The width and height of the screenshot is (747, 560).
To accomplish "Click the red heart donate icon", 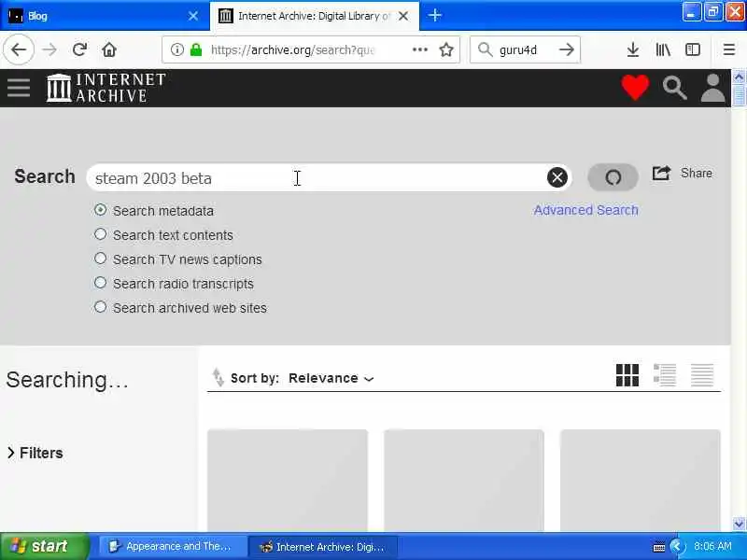I will pyautogui.click(x=635, y=88).
